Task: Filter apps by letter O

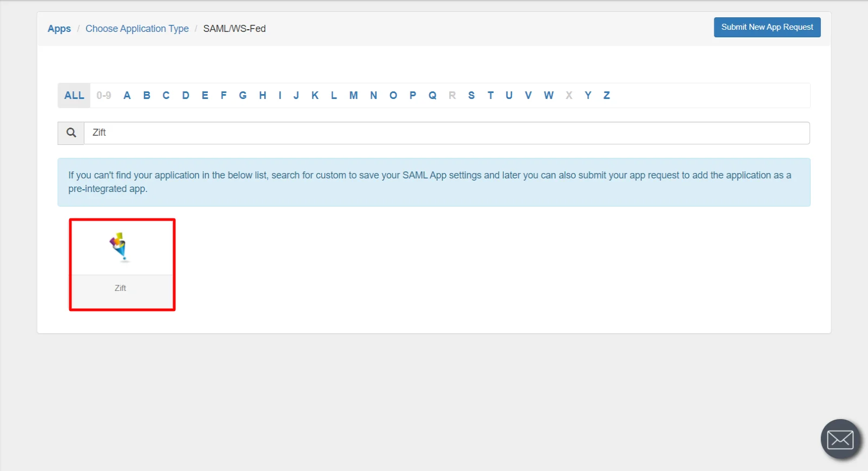Action: pos(393,95)
